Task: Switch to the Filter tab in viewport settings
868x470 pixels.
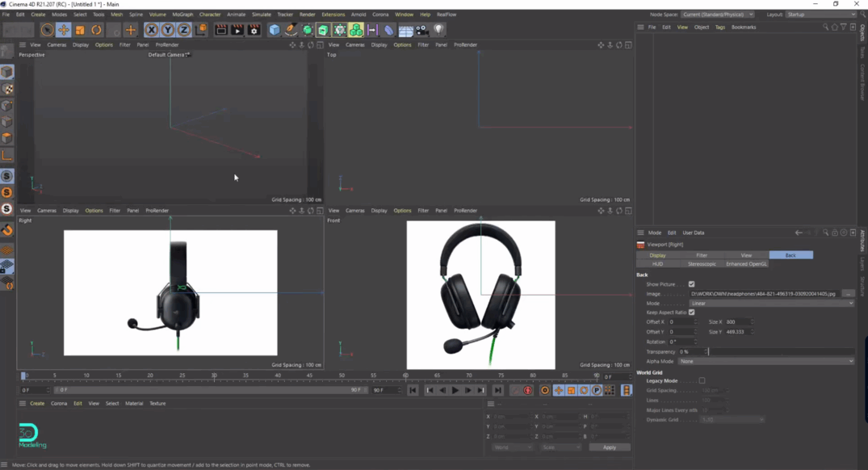Action: 702,254
